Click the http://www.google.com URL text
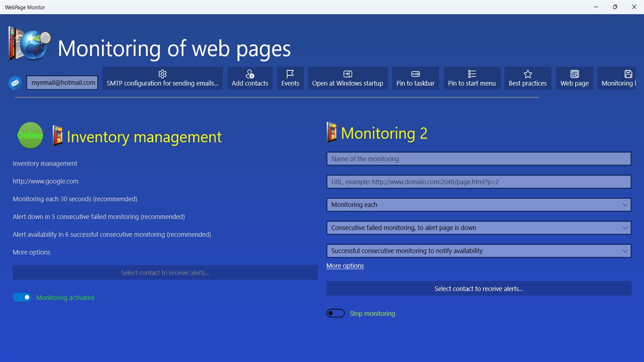 pyautogui.click(x=46, y=181)
